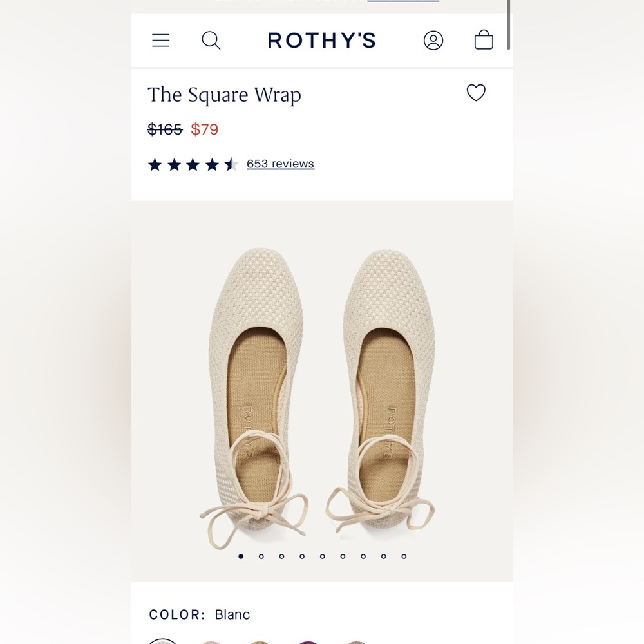Select the last carousel dot indicator
The image size is (644, 644).
tap(404, 555)
